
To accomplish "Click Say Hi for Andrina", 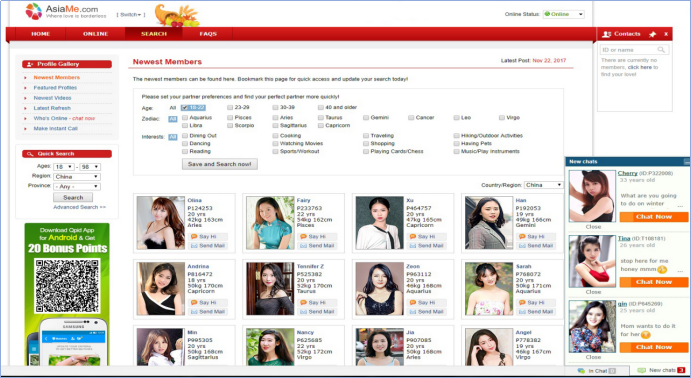I will click(208, 303).
